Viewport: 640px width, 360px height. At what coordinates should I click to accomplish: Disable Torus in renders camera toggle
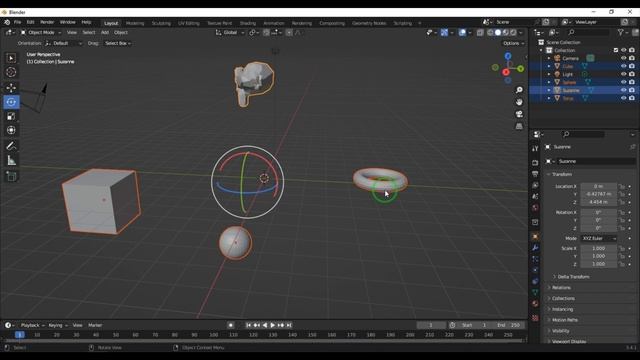(632, 98)
